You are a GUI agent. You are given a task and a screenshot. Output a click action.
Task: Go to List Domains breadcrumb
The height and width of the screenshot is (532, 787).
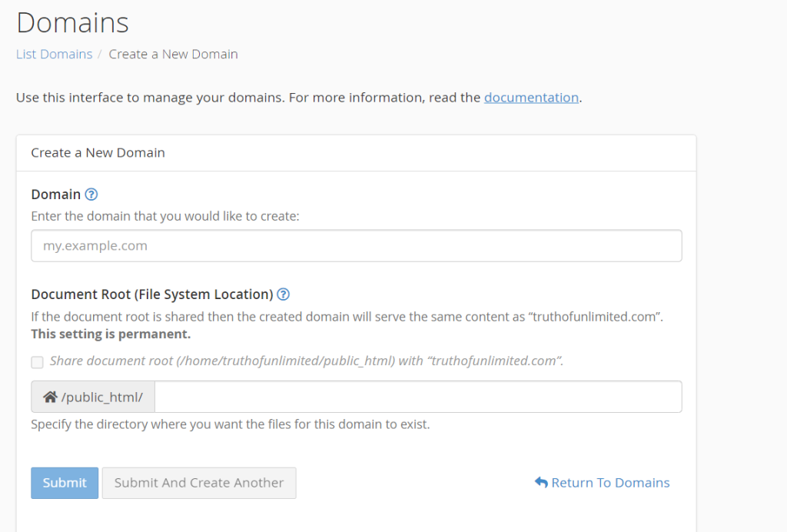(x=55, y=55)
